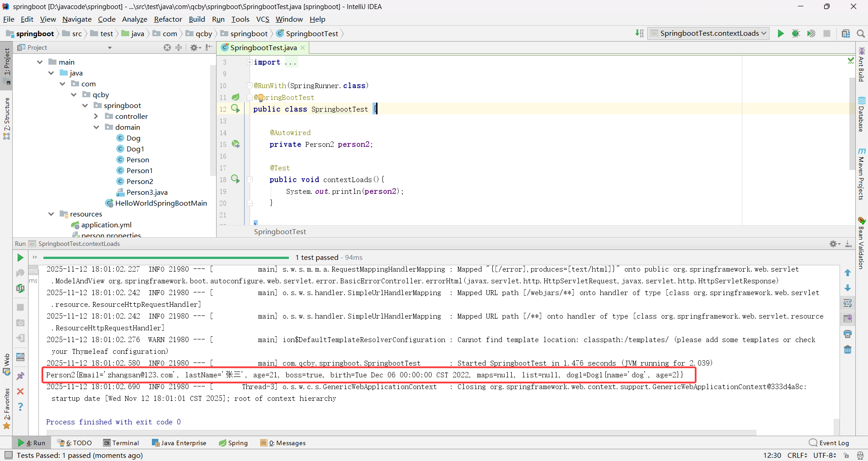Start debugging with the green bug icon

pyautogui.click(x=796, y=33)
